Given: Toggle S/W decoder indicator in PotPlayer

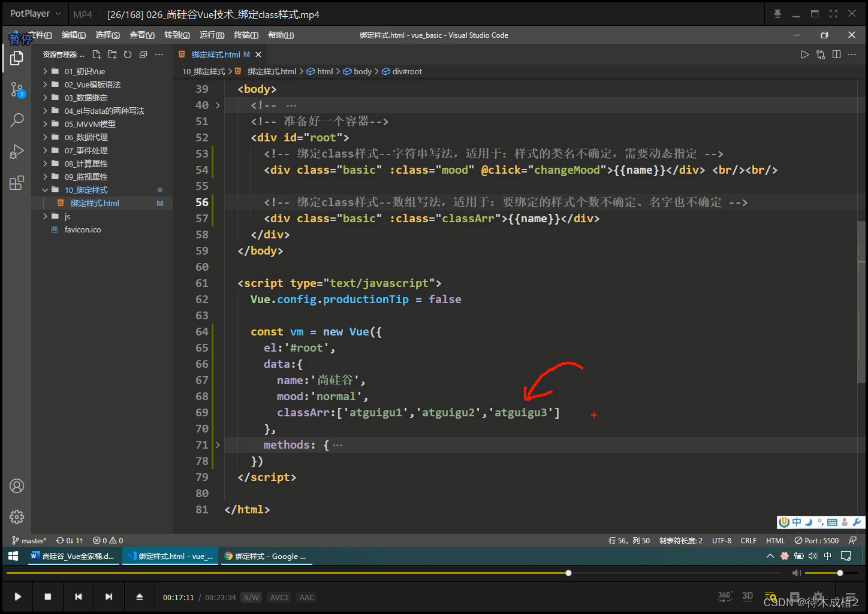Looking at the screenshot, I should point(251,597).
